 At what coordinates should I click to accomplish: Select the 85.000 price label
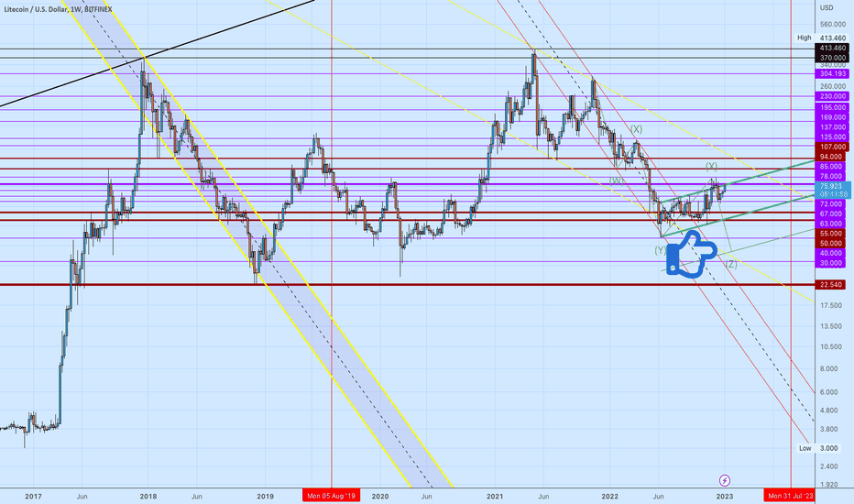832,166
